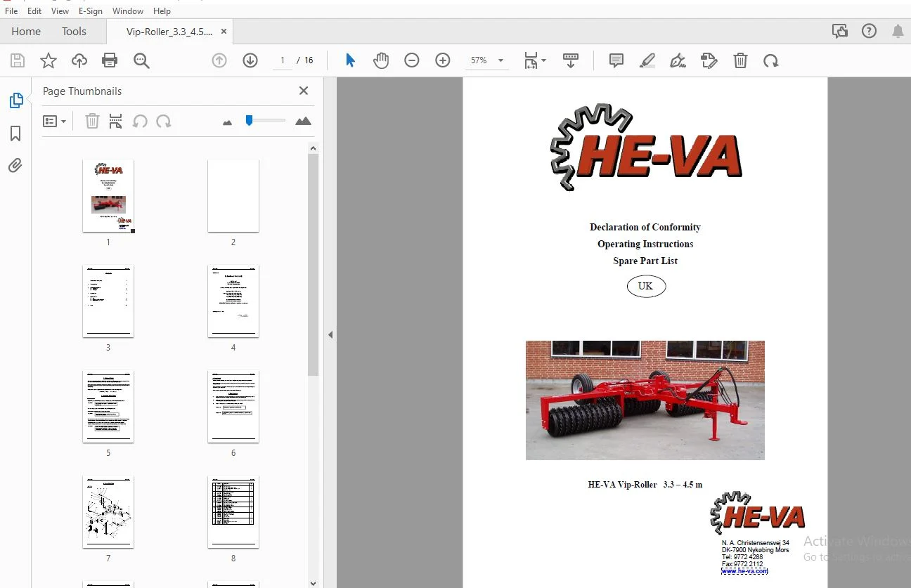
Task: Open the View menu
Action: coord(60,11)
